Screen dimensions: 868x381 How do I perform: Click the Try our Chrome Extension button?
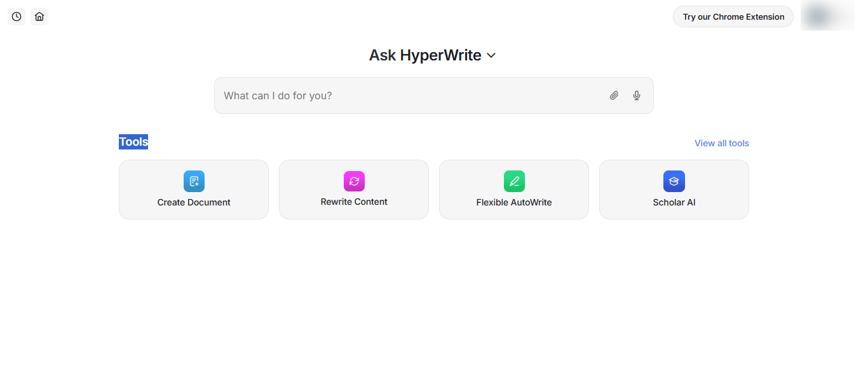tap(733, 17)
